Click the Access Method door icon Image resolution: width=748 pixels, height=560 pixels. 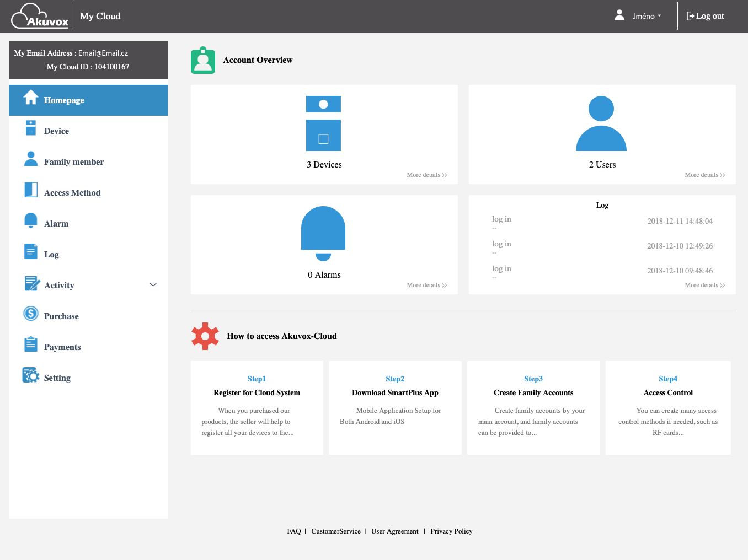point(31,190)
